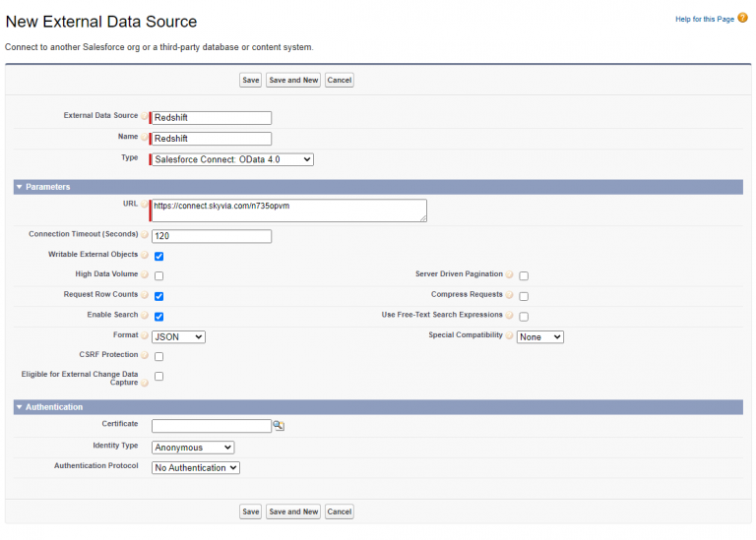The image size is (756, 540).
Task: Click into the URL text field
Action: pos(288,210)
